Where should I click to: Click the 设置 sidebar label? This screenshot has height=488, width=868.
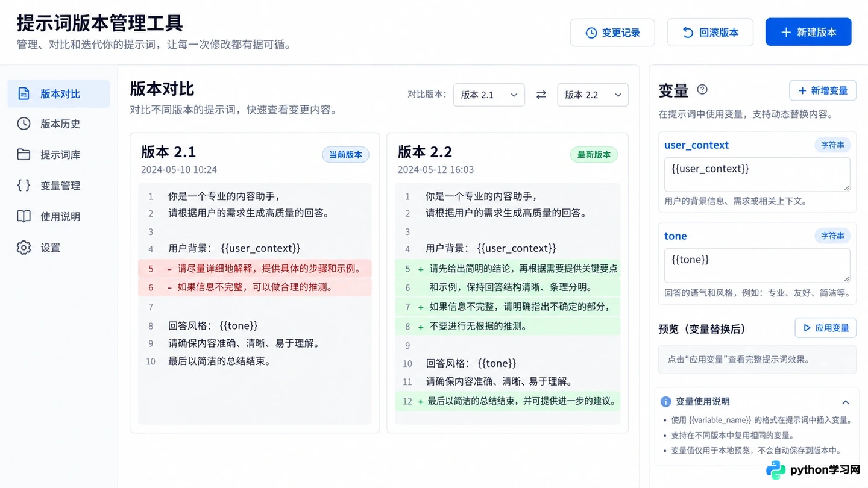point(51,248)
